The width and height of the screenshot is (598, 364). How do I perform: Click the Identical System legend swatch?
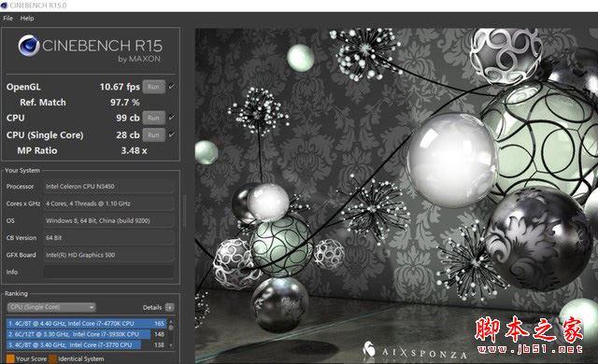pyautogui.click(x=52, y=358)
